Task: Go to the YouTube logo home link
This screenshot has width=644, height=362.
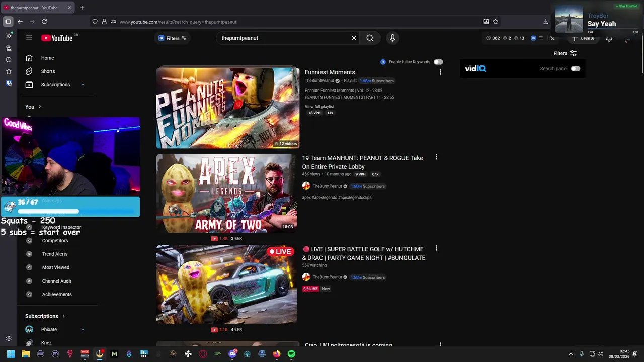Action: [x=57, y=38]
